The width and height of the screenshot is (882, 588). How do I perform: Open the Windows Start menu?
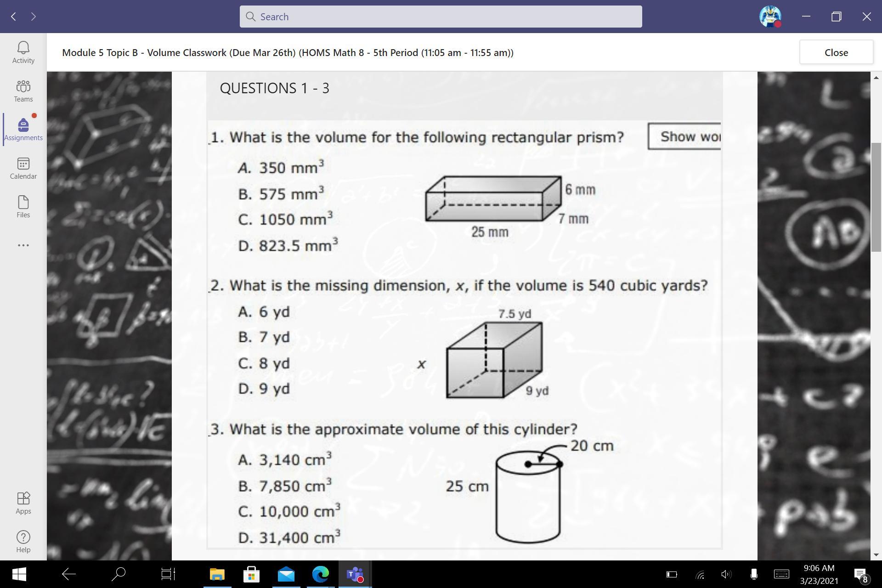(x=19, y=574)
